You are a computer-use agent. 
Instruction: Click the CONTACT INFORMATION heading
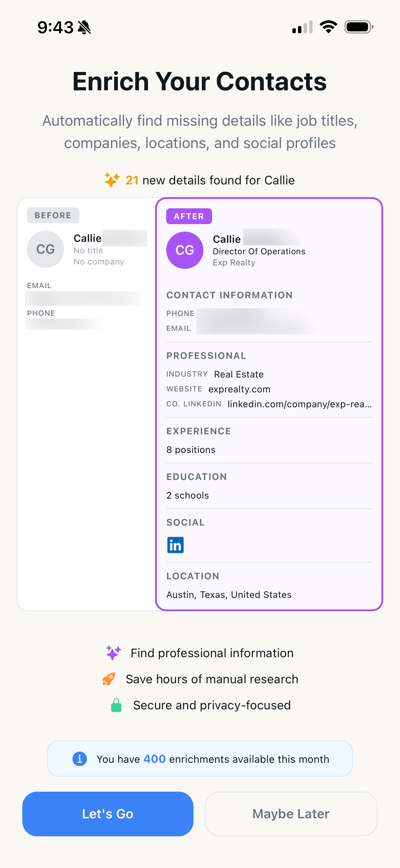230,295
